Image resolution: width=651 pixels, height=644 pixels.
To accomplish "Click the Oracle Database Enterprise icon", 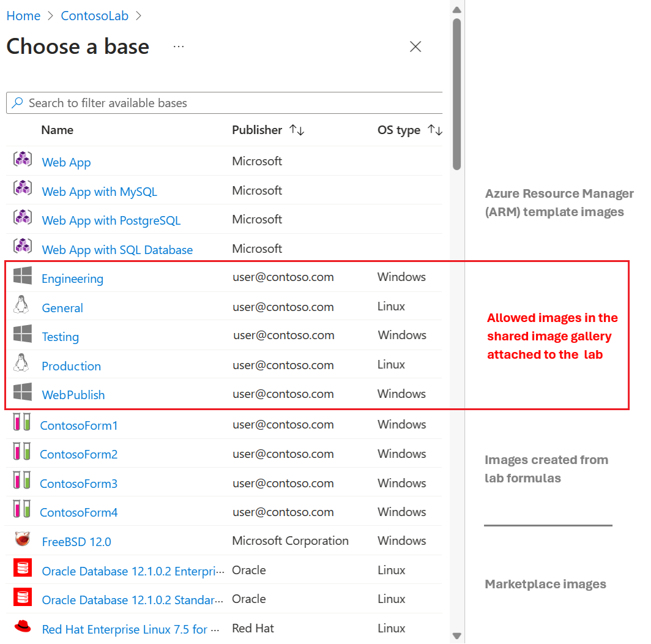I will pyautogui.click(x=23, y=567).
